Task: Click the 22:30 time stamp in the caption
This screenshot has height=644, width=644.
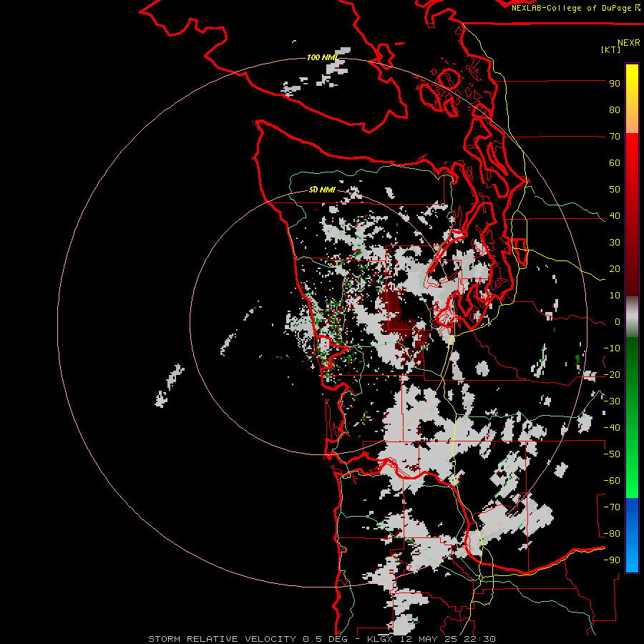Action: click(x=479, y=639)
